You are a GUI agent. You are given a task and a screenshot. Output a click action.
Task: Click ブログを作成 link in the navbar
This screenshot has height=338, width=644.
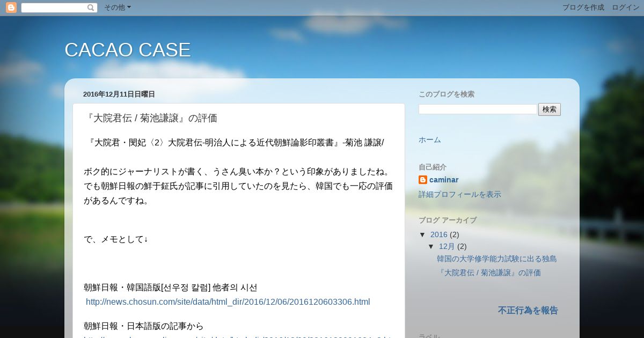pyautogui.click(x=583, y=8)
